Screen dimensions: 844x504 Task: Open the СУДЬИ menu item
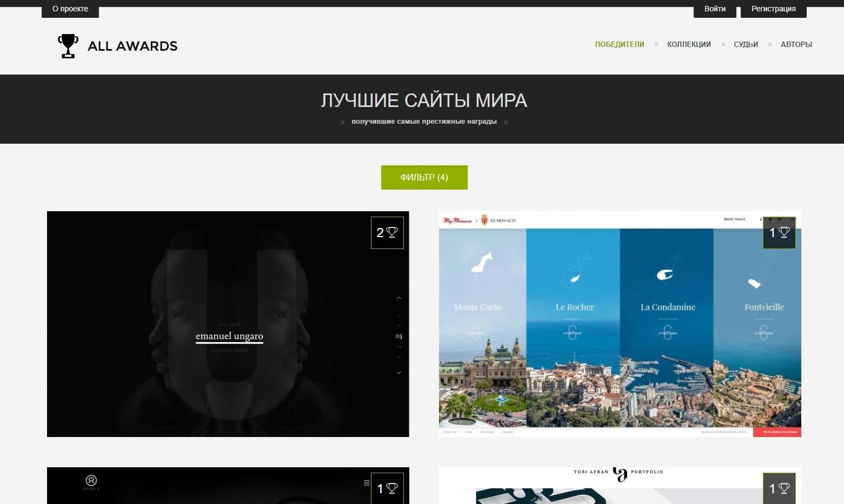(746, 44)
